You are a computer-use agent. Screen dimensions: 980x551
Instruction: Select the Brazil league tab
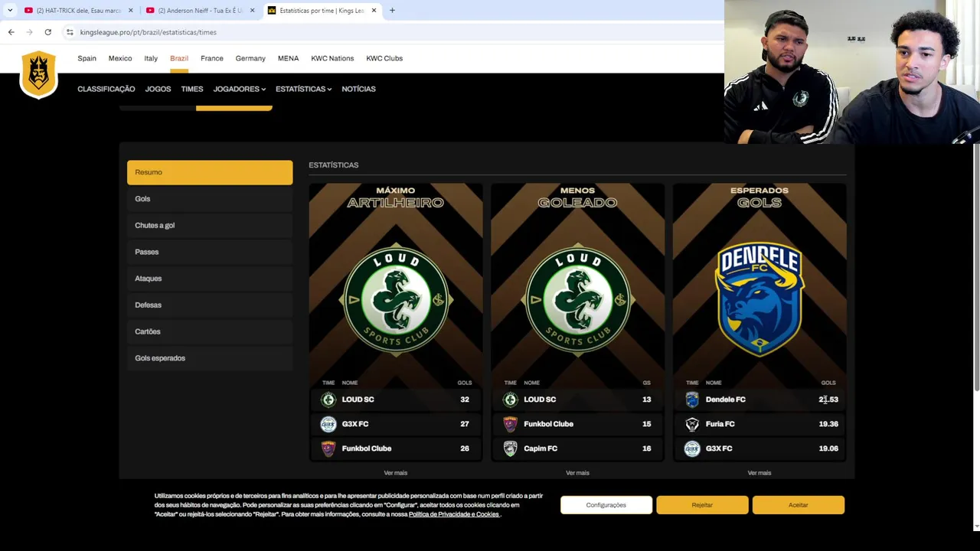pos(179,58)
